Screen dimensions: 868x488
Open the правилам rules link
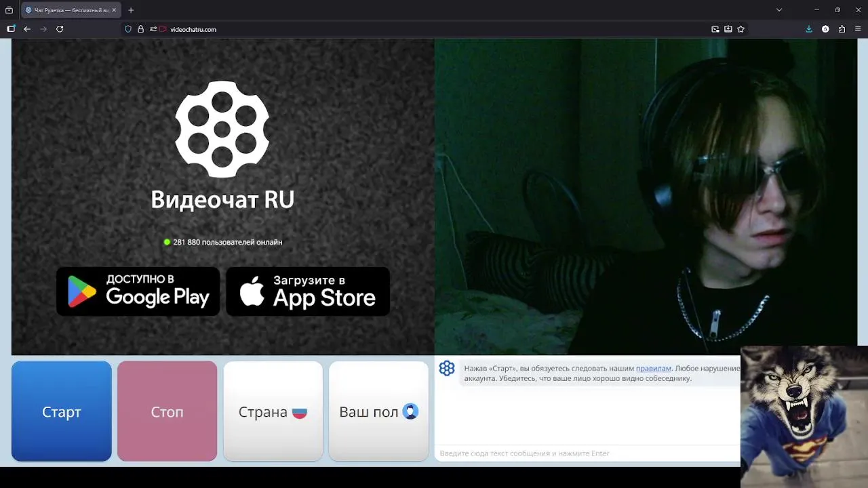[654, 368]
